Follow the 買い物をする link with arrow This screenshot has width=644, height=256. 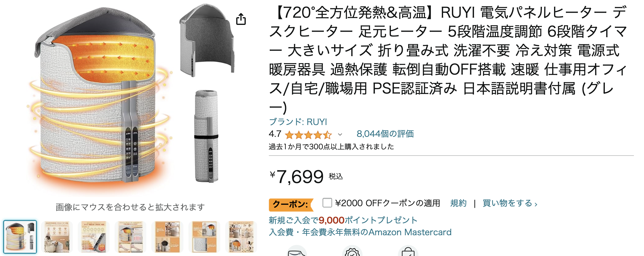(x=510, y=203)
